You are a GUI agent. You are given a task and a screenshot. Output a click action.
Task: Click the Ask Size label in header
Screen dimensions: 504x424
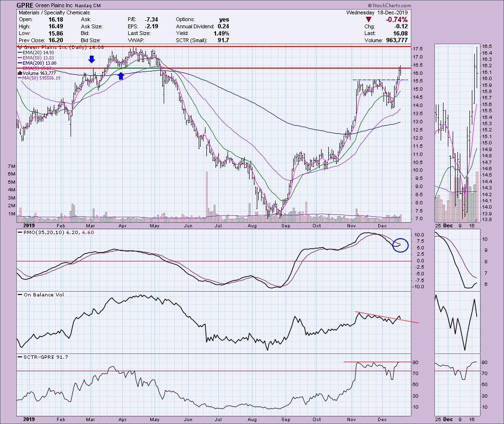(x=92, y=26)
